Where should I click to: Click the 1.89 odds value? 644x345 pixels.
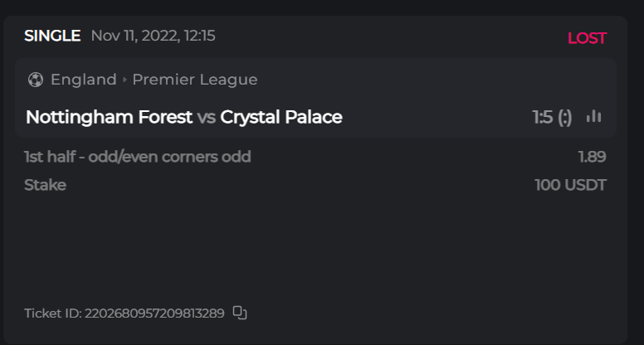click(x=592, y=157)
